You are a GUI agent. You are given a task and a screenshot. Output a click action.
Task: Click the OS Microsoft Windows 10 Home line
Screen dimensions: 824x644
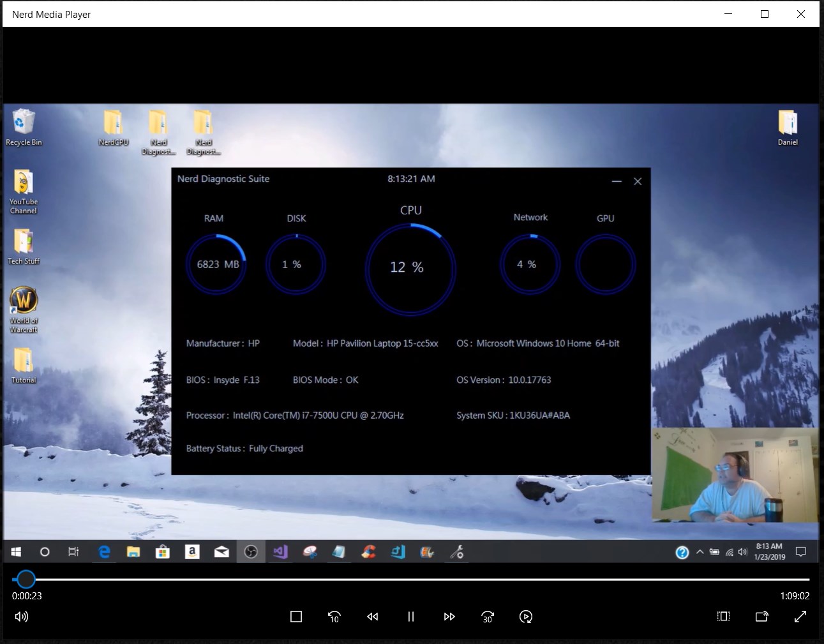point(538,343)
